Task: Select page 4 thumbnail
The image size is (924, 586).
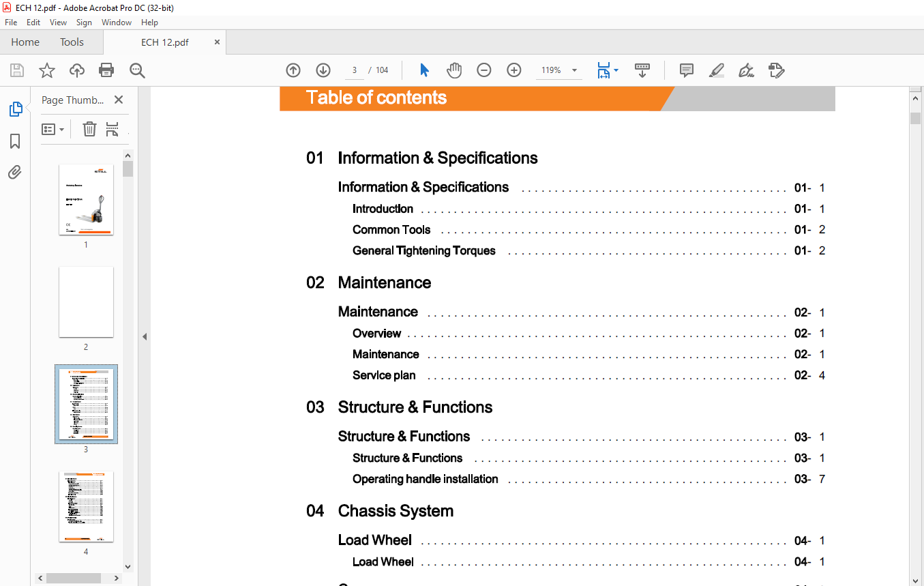Action: click(86, 506)
